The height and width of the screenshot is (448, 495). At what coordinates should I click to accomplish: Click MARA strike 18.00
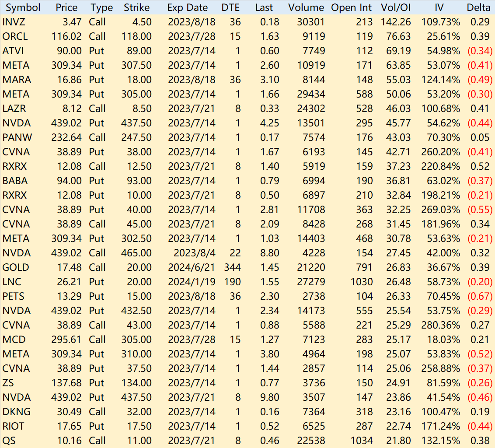[x=139, y=80]
